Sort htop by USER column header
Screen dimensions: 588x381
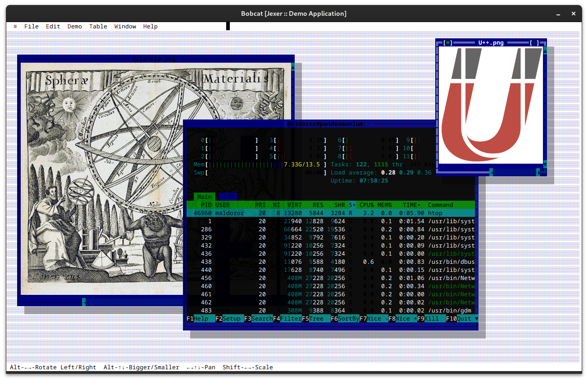point(223,205)
